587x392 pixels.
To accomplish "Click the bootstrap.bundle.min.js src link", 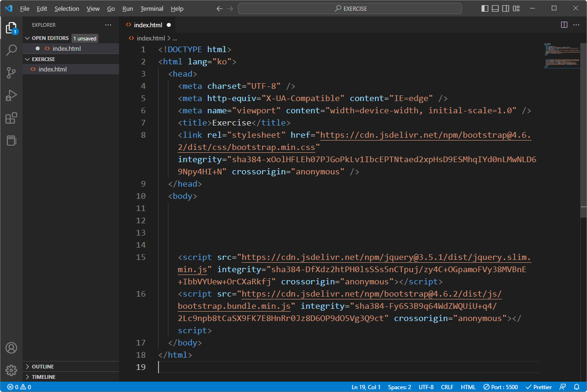I will tap(340, 300).
